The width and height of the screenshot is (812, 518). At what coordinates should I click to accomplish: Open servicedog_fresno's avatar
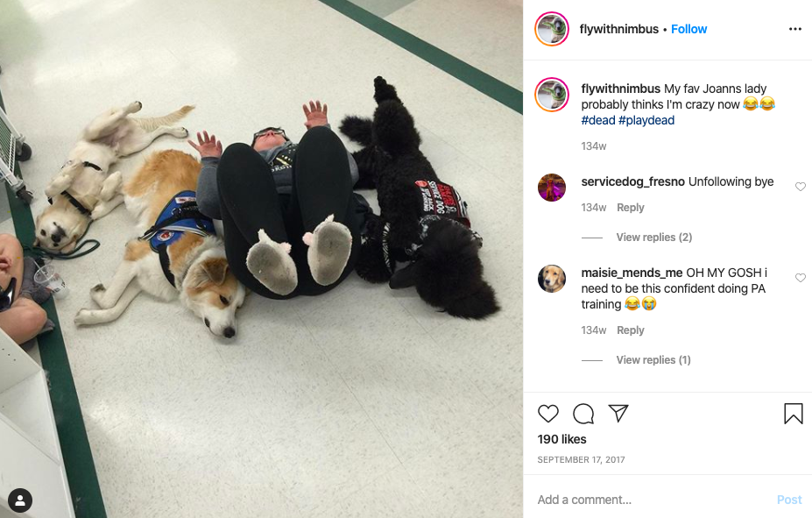pos(552,187)
